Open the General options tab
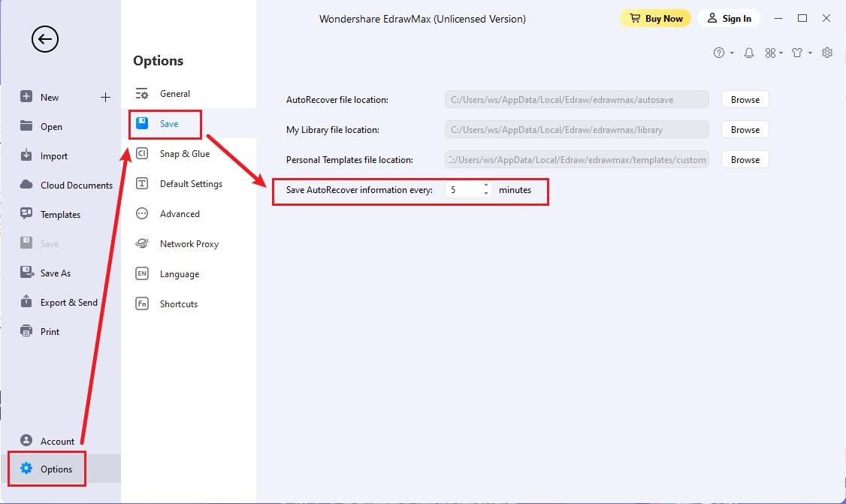Viewport: 846px width, 504px height. pos(189,93)
